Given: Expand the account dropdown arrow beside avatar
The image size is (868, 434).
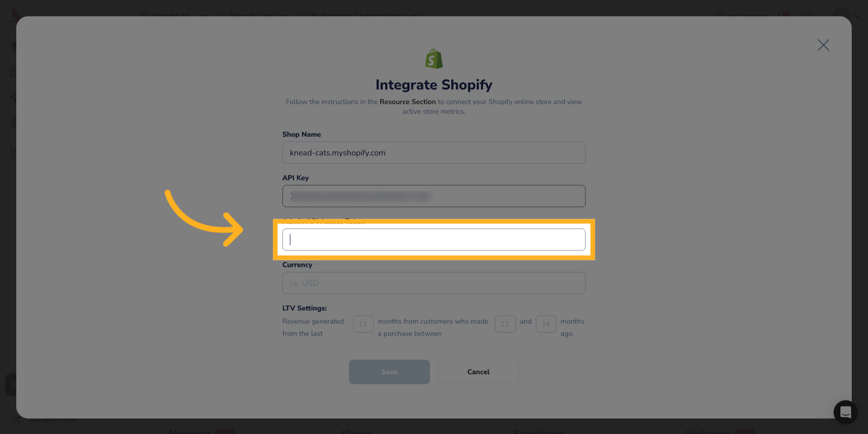Looking at the screenshot, I should [857, 16].
